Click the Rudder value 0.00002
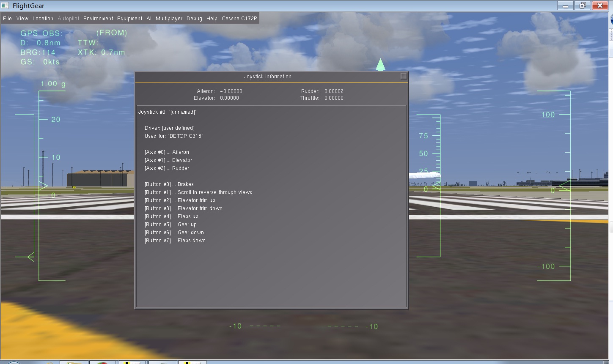The height and width of the screenshot is (364, 613). pyautogui.click(x=334, y=91)
